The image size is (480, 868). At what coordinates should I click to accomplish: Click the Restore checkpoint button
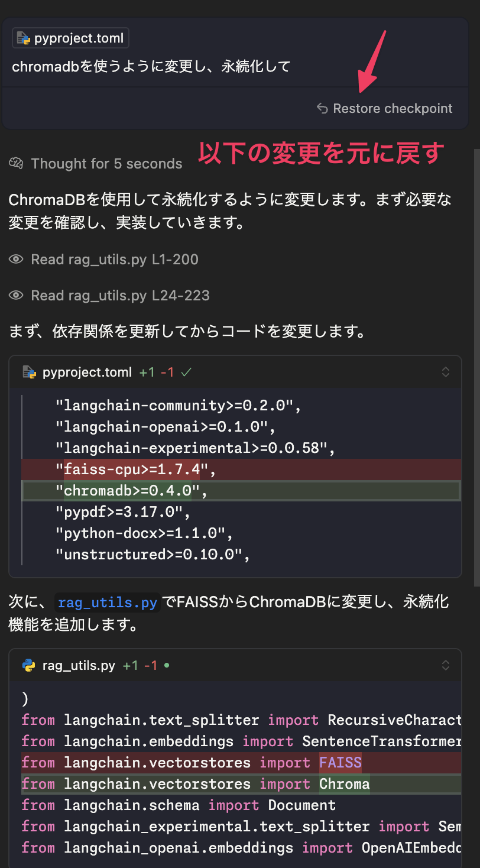click(x=385, y=108)
